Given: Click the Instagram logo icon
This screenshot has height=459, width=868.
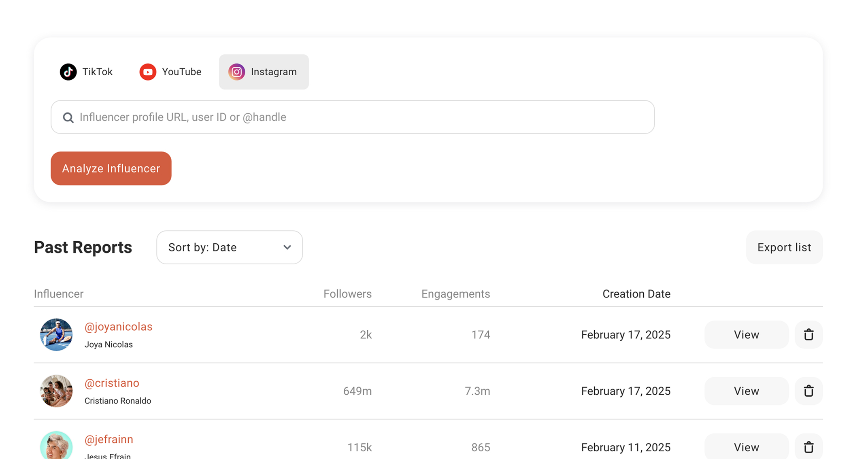Looking at the screenshot, I should pos(236,72).
